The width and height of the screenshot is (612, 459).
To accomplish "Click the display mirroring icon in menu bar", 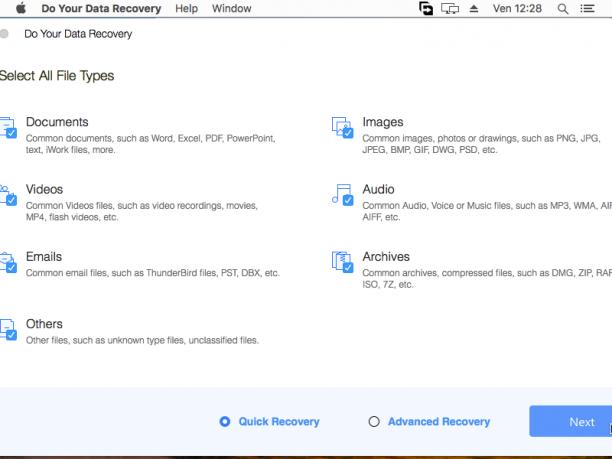I will pyautogui.click(x=450, y=9).
